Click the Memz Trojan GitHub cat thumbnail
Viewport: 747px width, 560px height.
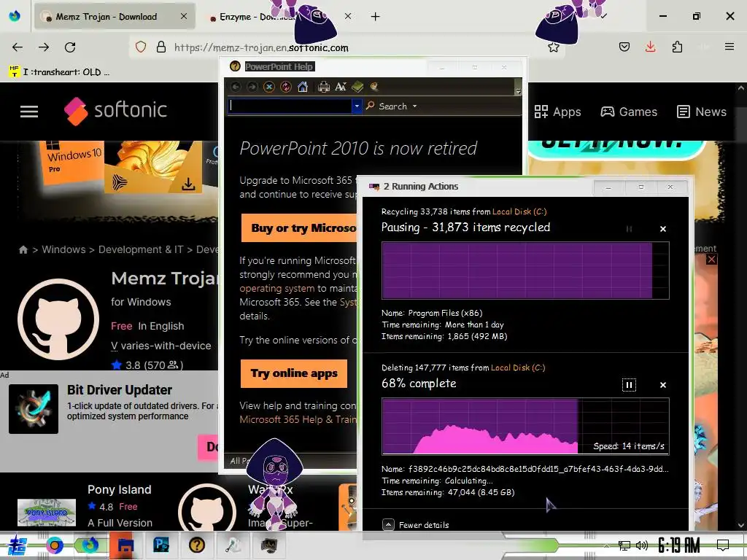pyautogui.click(x=58, y=319)
